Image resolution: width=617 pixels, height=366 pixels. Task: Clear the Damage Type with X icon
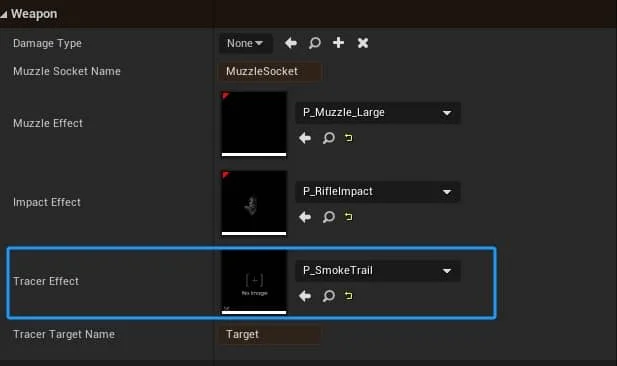363,43
